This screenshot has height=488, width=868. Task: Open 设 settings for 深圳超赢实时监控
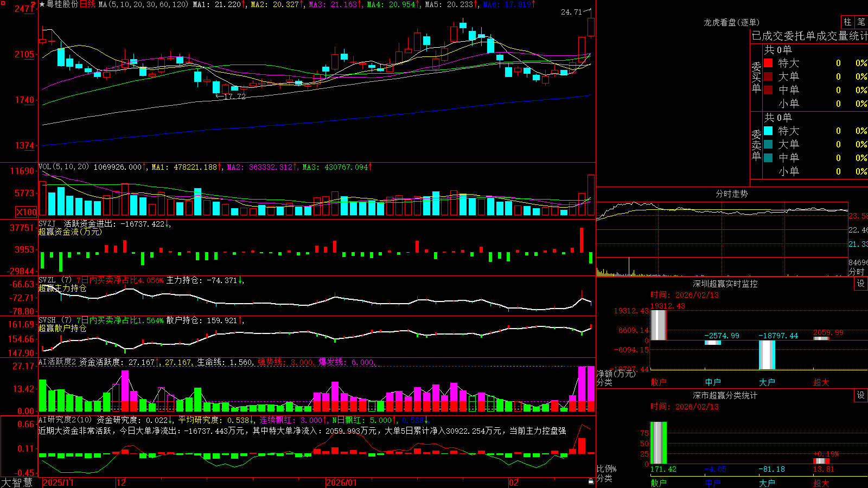pyautogui.click(x=861, y=284)
